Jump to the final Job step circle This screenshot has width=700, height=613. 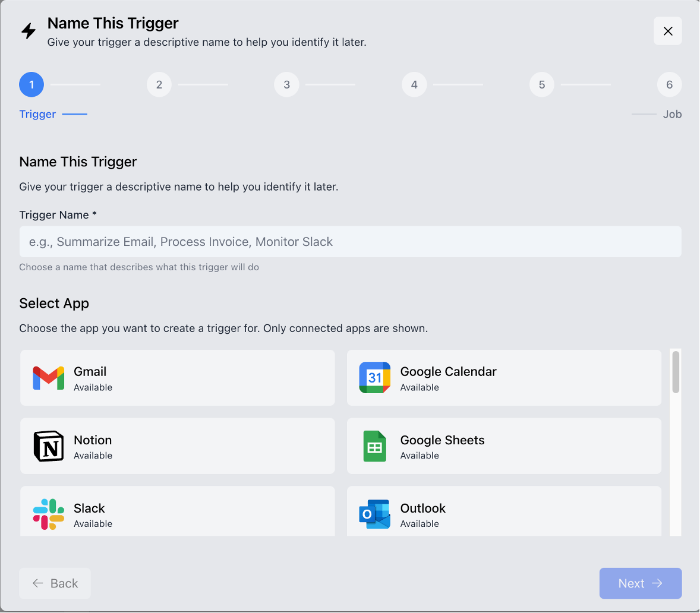pos(669,84)
